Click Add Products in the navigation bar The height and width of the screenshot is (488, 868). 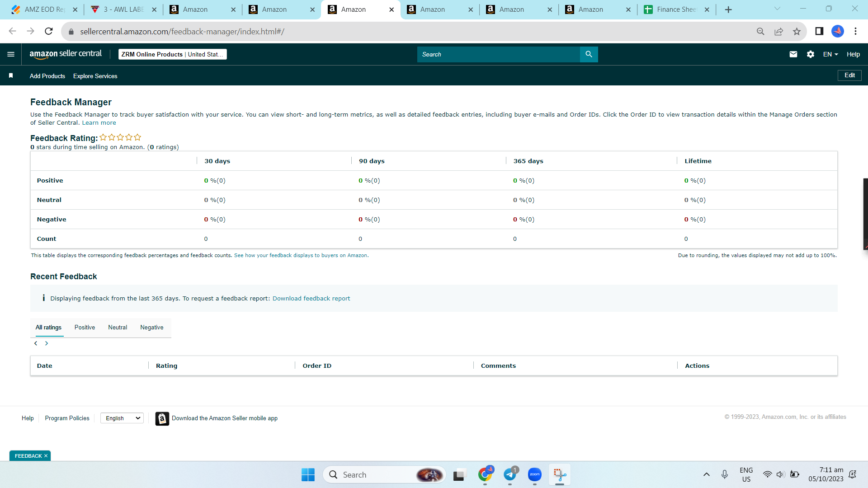point(47,76)
